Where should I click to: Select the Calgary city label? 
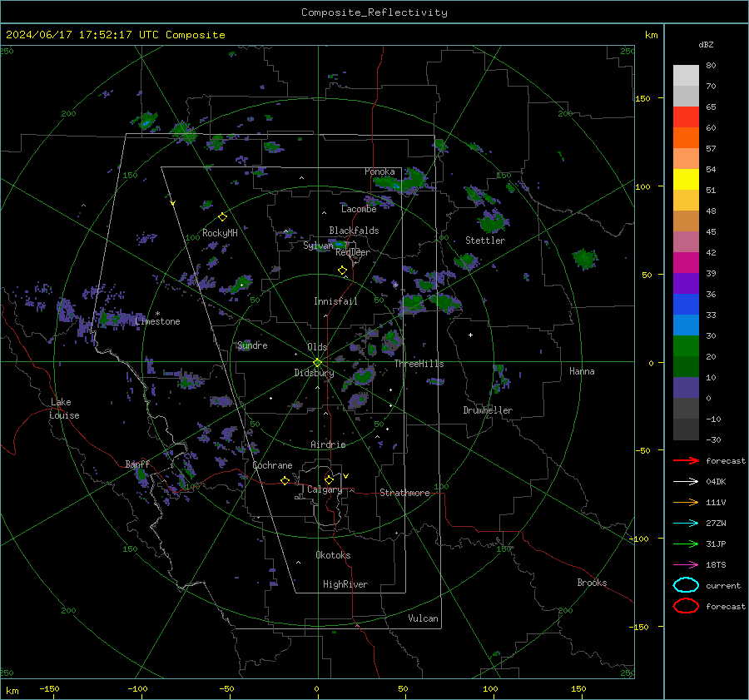[325, 489]
